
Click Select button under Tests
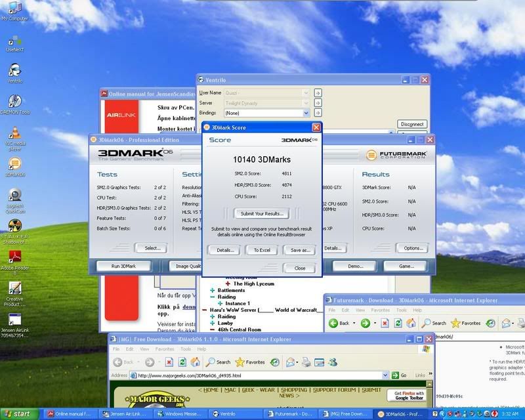click(152, 248)
